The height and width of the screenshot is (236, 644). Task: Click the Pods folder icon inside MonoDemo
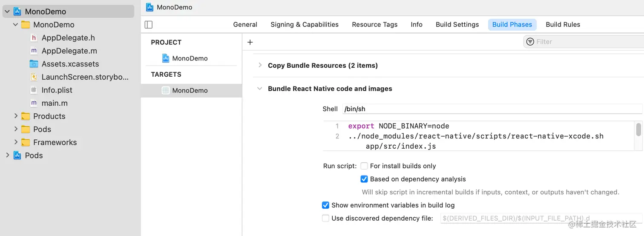26,129
